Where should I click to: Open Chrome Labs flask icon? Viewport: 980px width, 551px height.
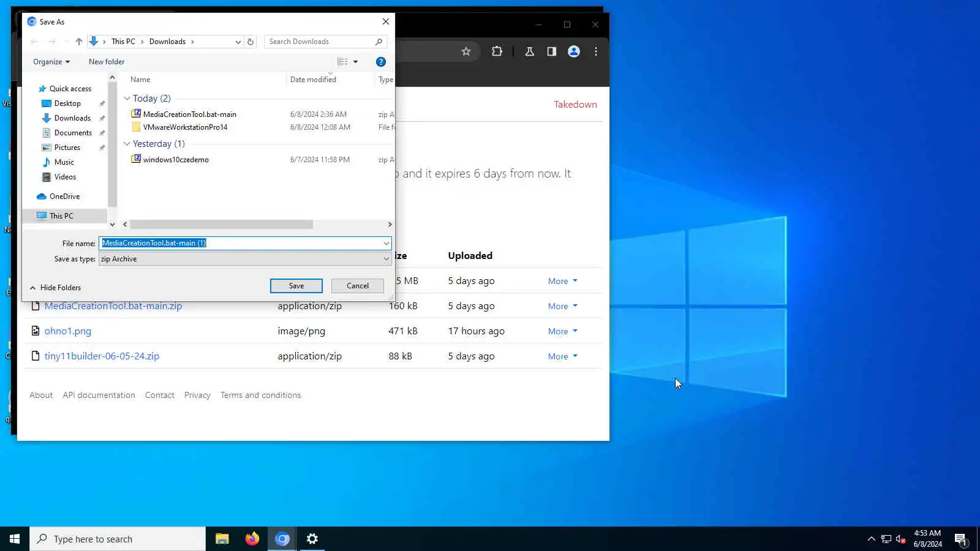[x=529, y=51]
